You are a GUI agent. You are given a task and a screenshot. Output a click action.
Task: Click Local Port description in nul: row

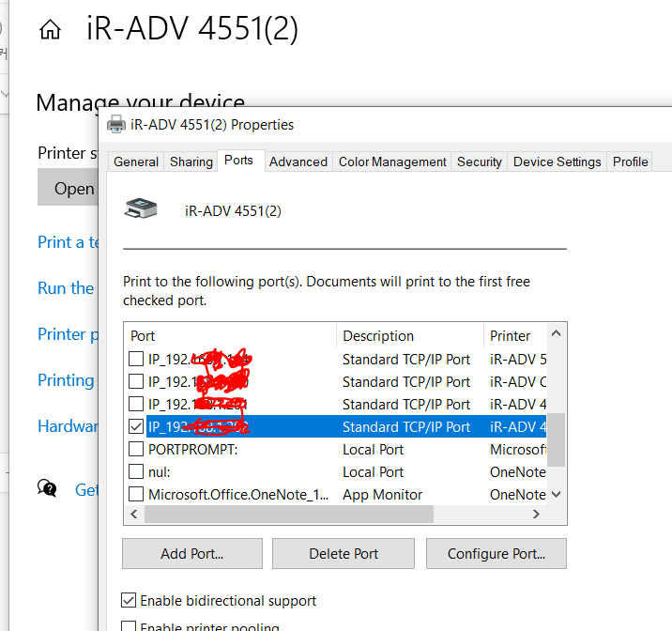click(373, 472)
